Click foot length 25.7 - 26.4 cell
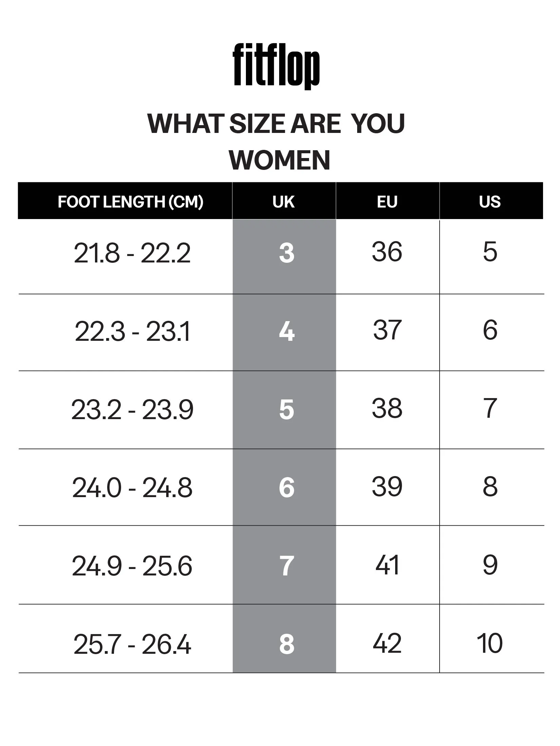 [132, 644]
